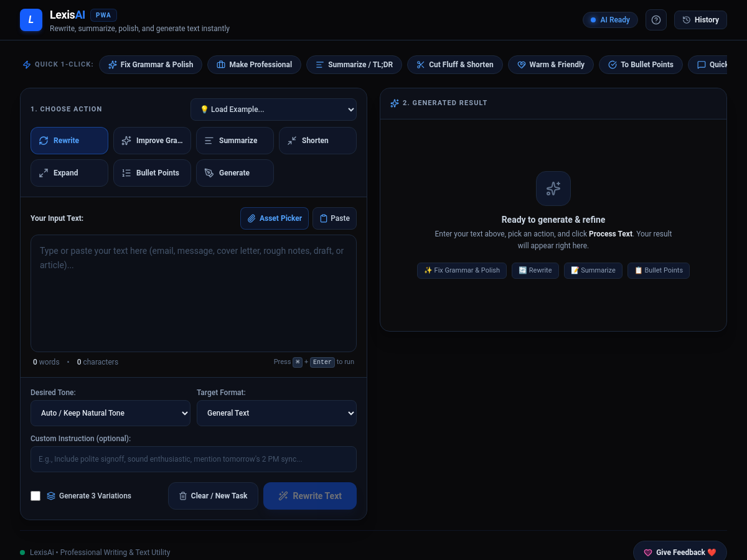Apply Cut Fluff & Shorten quick action
The image size is (747, 560).
tap(455, 65)
